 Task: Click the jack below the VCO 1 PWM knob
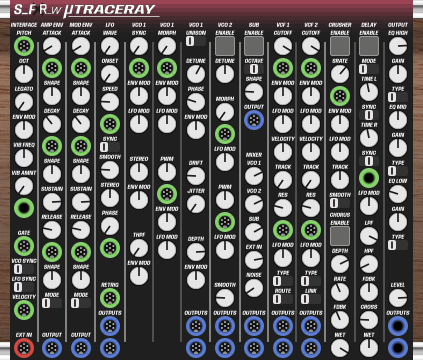tap(167, 194)
